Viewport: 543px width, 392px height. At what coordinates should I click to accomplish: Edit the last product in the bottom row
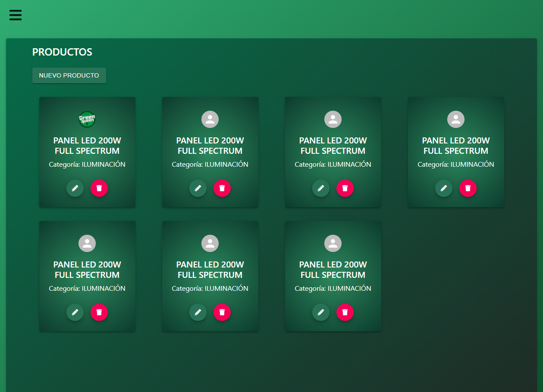[x=321, y=312]
